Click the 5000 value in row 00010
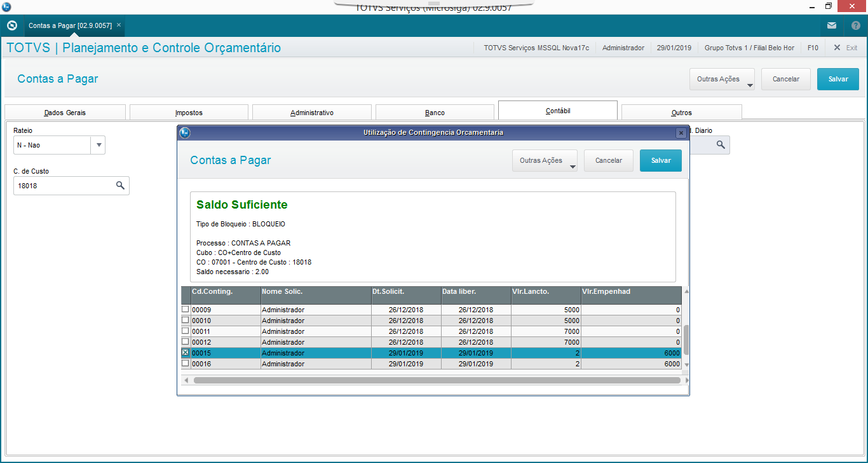Image resolution: width=868 pixels, height=463 pixels. 571,321
